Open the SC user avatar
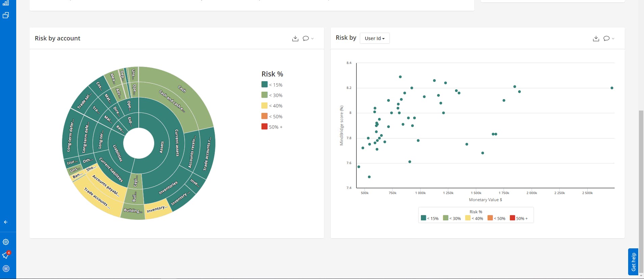Image resolution: width=644 pixels, height=279 pixels. 6,269
